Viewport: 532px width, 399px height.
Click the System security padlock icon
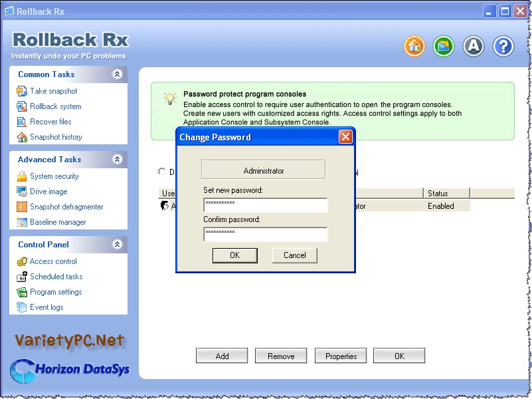pyautogui.click(x=22, y=176)
